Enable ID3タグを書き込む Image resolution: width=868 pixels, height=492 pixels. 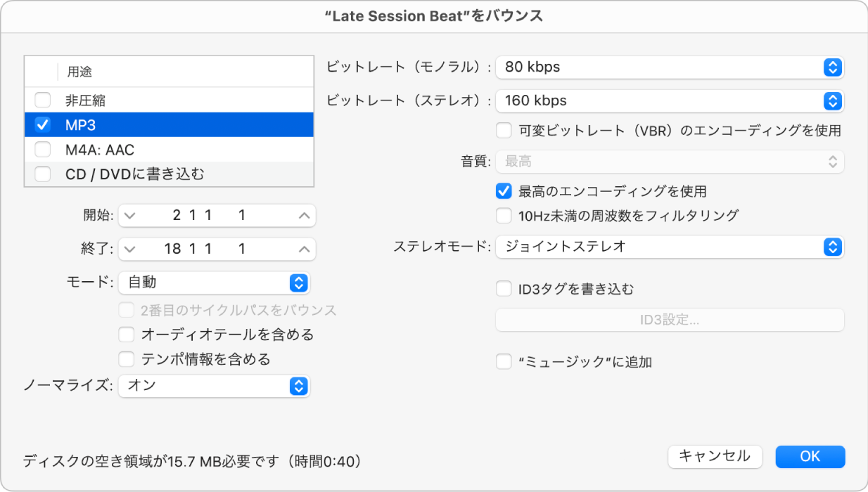coord(504,287)
